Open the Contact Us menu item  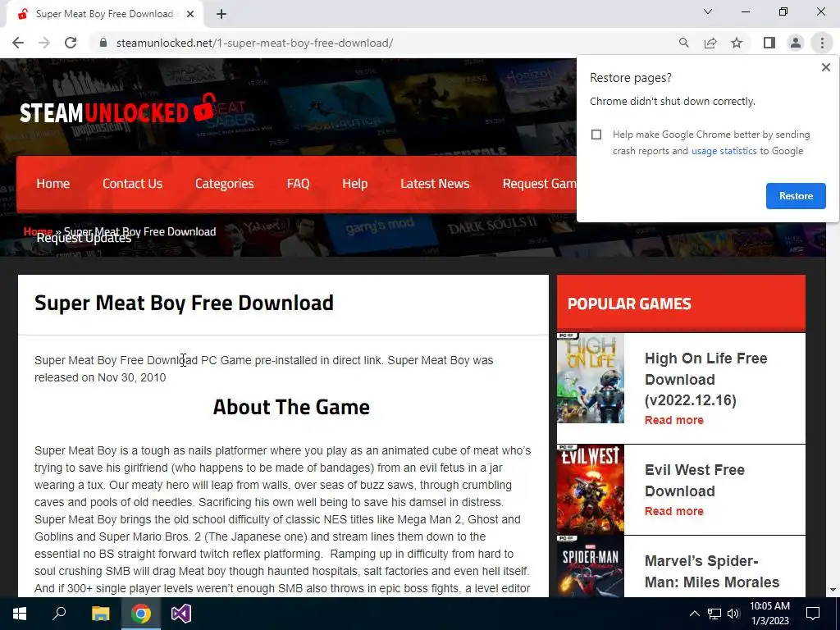[132, 184]
